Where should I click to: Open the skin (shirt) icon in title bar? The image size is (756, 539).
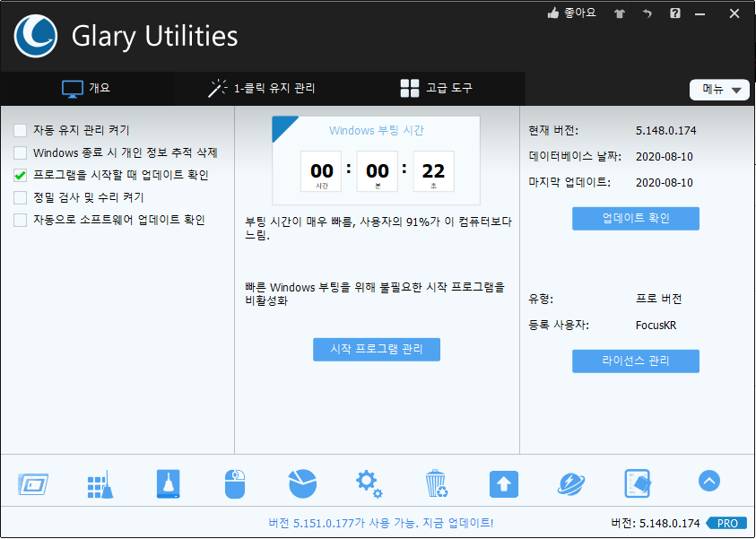[620, 13]
